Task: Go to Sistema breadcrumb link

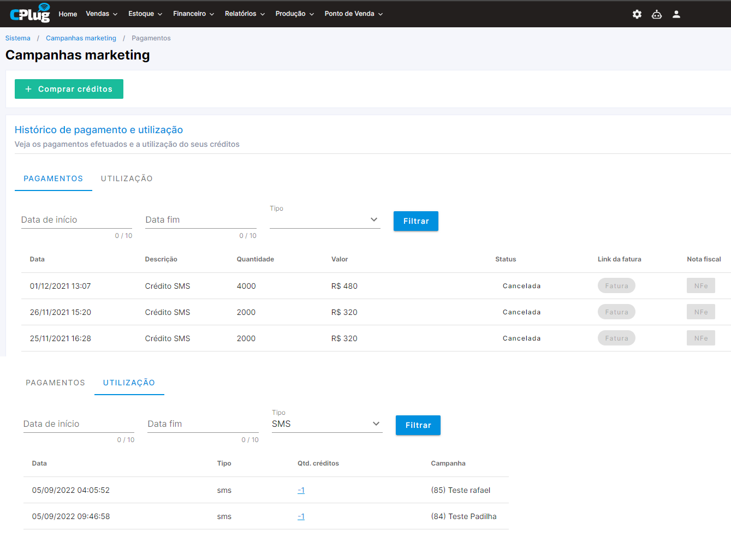Action: (18, 38)
